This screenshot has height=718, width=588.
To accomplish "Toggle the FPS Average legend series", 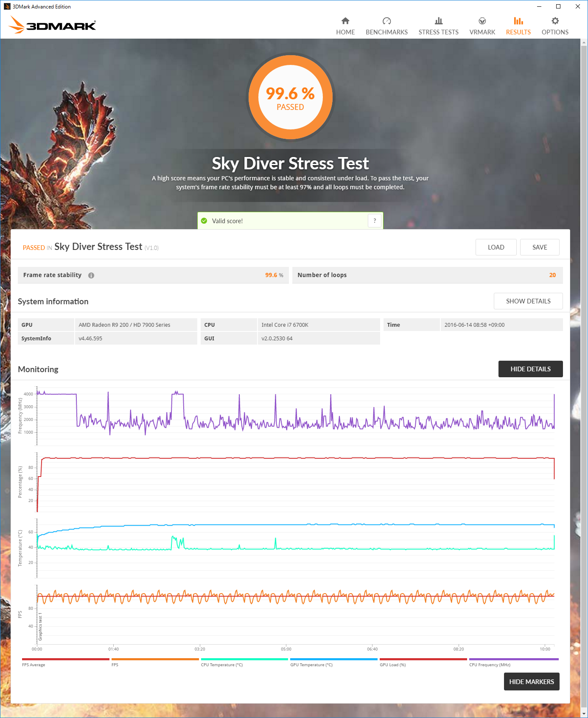I will coord(65,662).
